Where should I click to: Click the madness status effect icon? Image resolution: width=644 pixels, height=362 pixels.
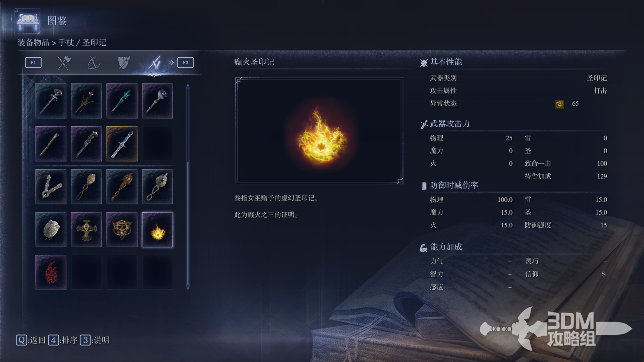pyautogui.click(x=559, y=105)
